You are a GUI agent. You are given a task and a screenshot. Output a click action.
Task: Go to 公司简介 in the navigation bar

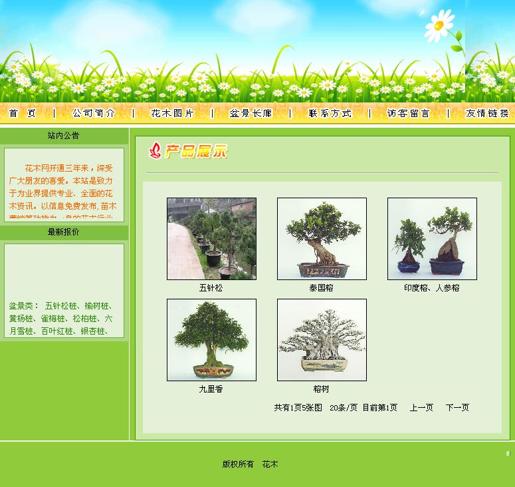(x=94, y=113)
